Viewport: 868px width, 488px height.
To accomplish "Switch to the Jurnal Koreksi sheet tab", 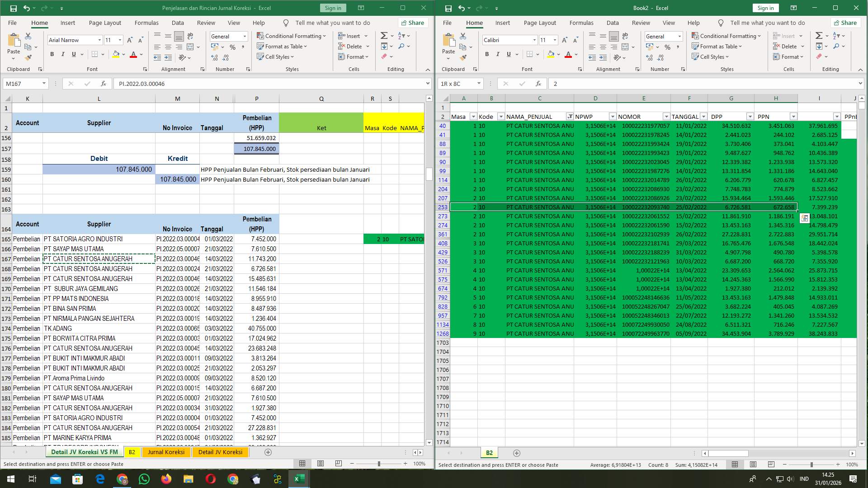I will click(166, 452).
